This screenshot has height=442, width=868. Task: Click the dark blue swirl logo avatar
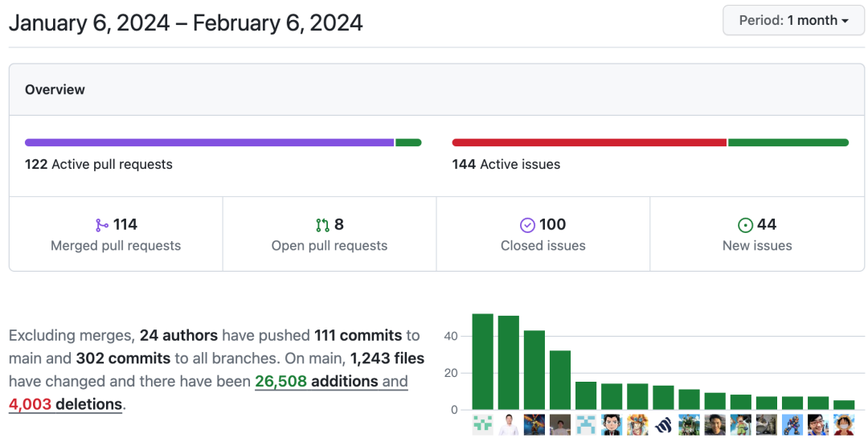(x=663, y=425)
